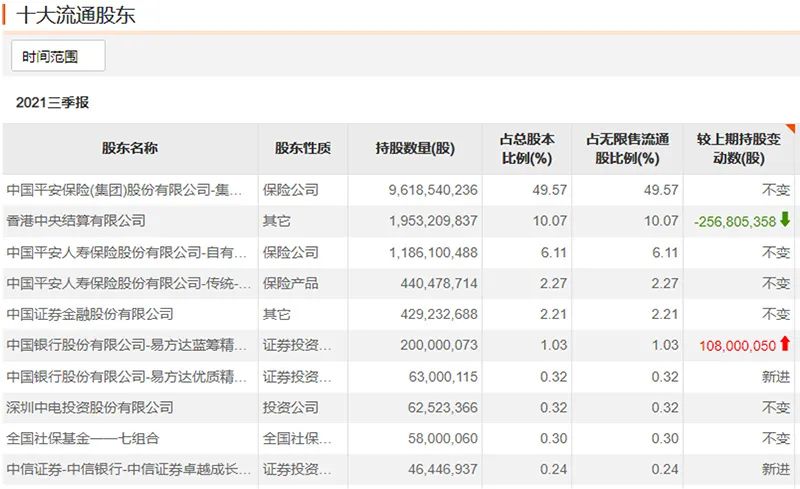800x489 pixels.
Task: Click the 108,000,050 change value
Action: [x=738, y=345]
